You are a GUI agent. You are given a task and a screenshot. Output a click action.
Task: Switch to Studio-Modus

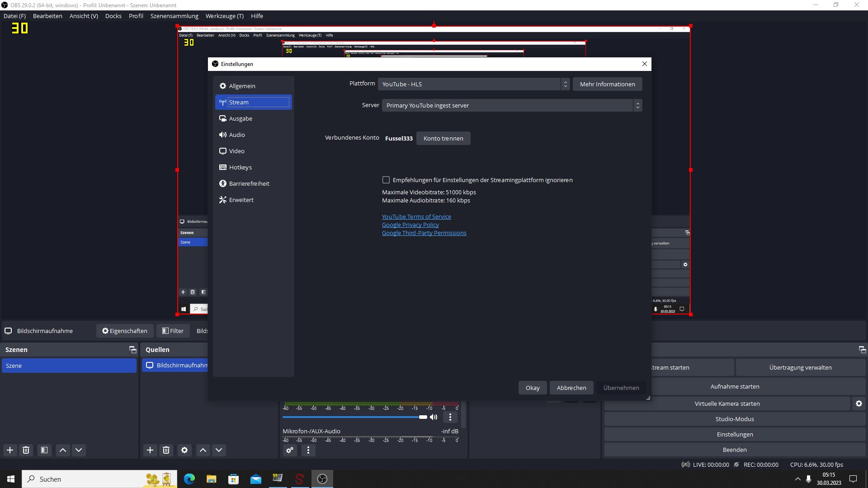pos(735,419)
